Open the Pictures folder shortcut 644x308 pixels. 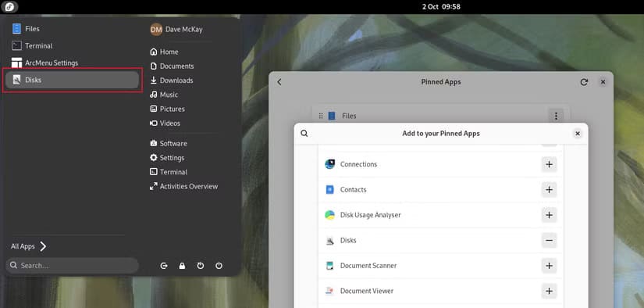point(167,109)
